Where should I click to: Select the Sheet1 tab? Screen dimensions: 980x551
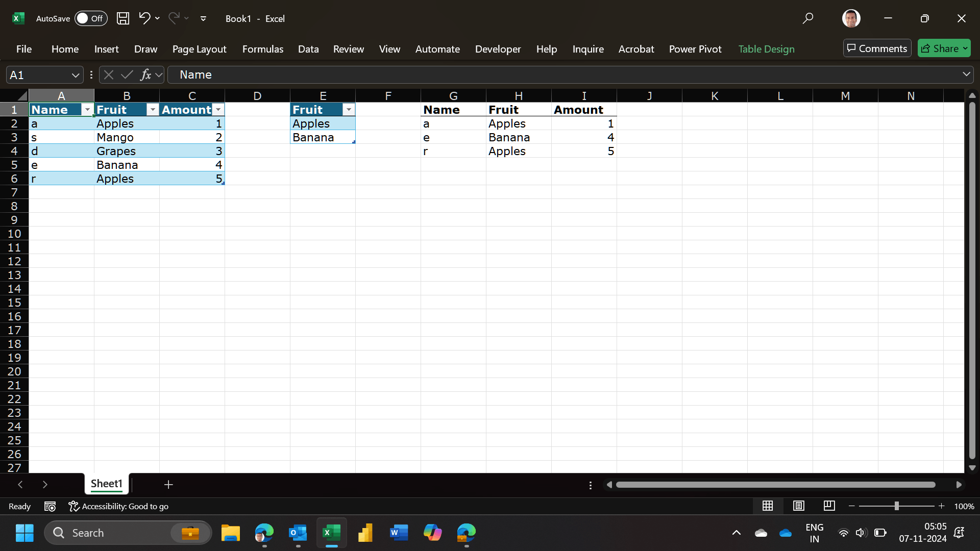pos(107,484)
